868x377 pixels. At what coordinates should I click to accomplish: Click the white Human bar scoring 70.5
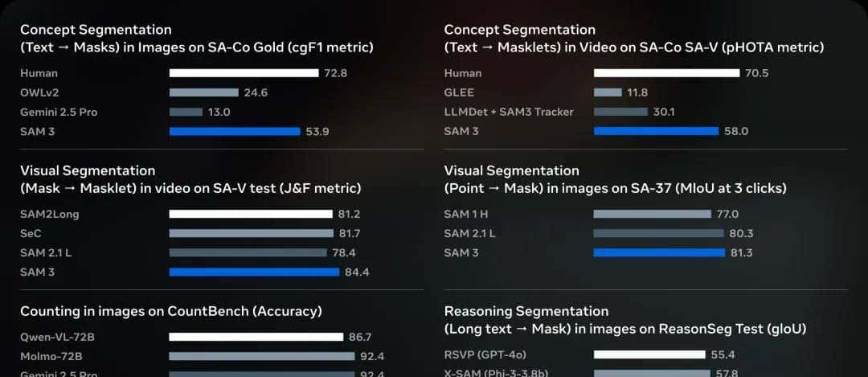tap(666, 73)
